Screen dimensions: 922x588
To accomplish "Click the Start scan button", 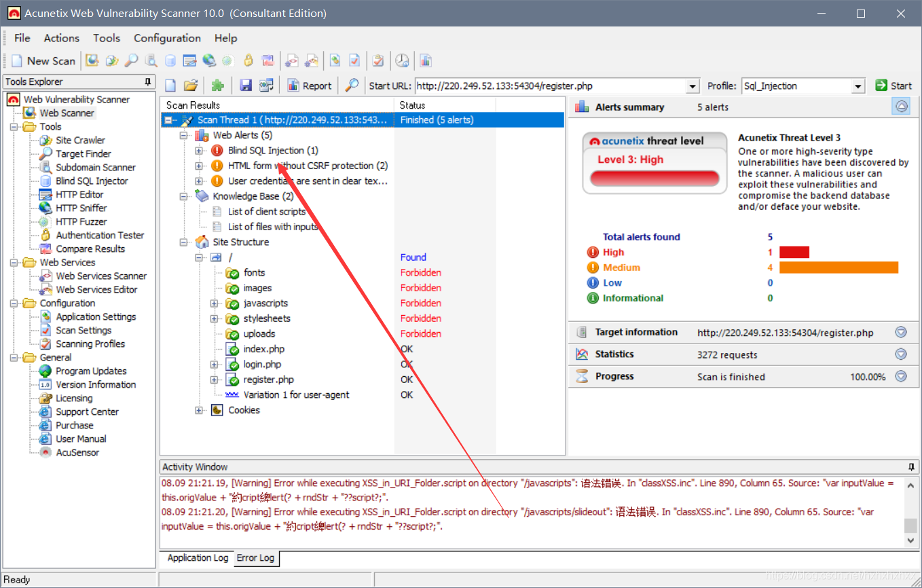I will pyautogui.click(x=893, y=86).
